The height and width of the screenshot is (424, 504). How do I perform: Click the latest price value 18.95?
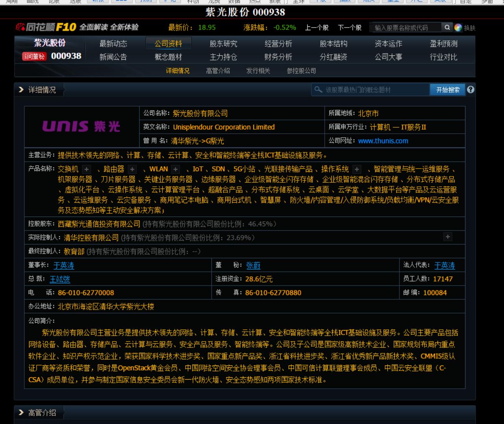coord(207,28)
